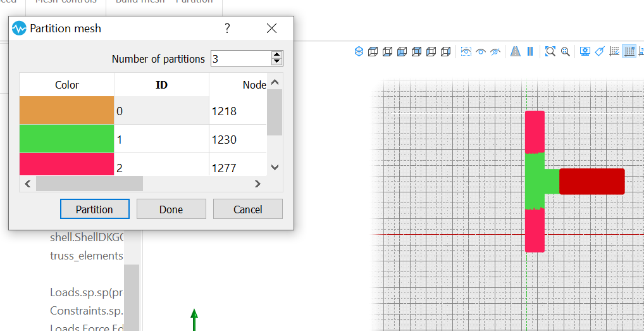Image resolution: width=644 pixels, height=331 pixels.
Task: Enable orthographic projection parallel-lines icon
Action: 530,51
